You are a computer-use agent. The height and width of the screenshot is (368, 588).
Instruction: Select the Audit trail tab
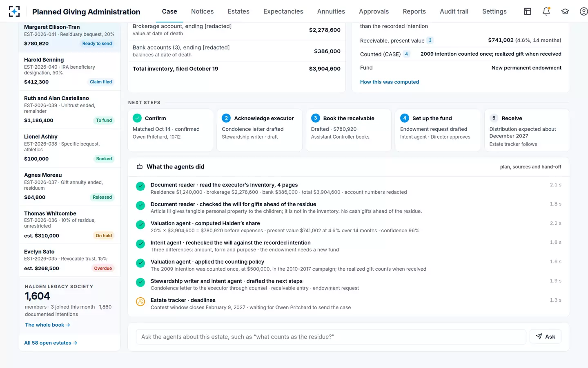[454, 11]
